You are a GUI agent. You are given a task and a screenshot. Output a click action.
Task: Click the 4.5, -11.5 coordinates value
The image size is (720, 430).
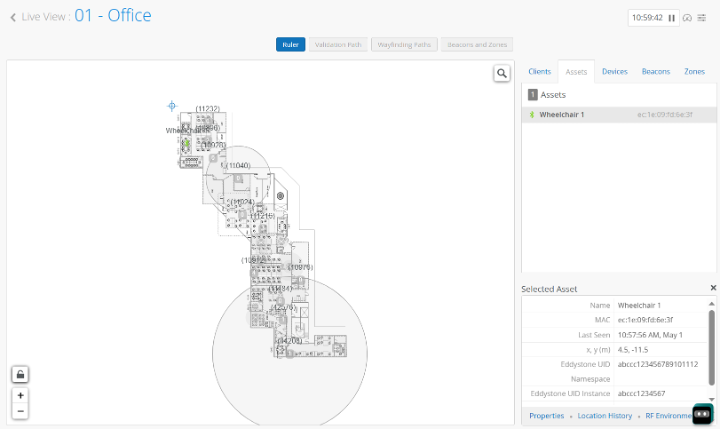633,350
